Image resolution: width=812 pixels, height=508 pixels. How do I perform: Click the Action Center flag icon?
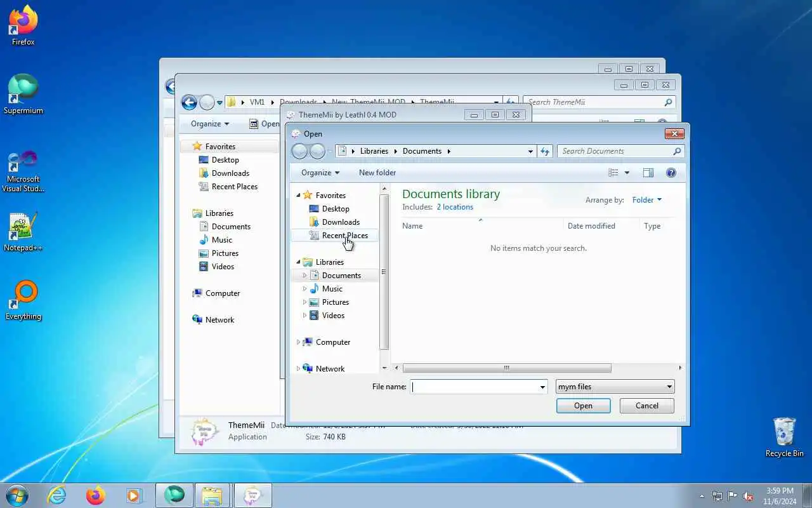pos(733,496)
